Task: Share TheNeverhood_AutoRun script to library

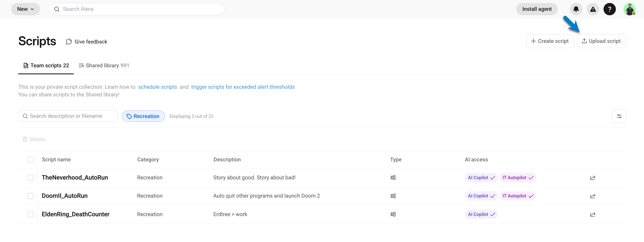Action: [593, 178]
